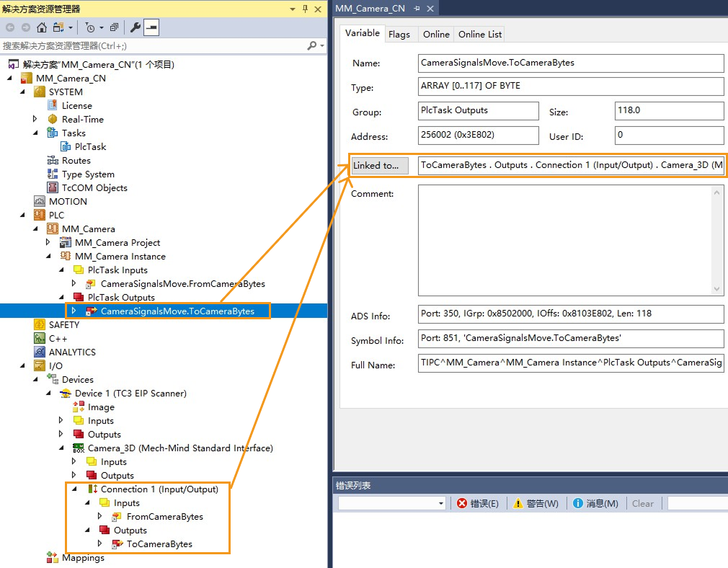Click the Forward navigation arrow in Solution Explorer
The width and height of the screenshot is (728, 568).
coord(27,27)
